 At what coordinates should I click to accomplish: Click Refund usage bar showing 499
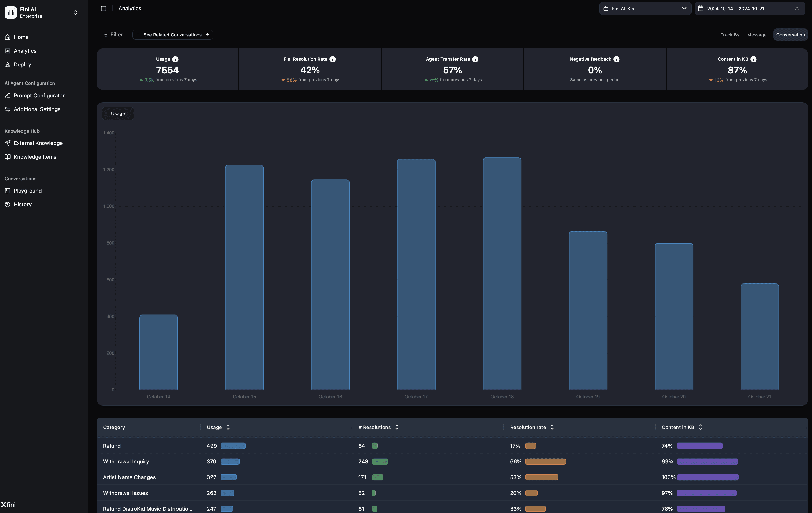(233, 446)
